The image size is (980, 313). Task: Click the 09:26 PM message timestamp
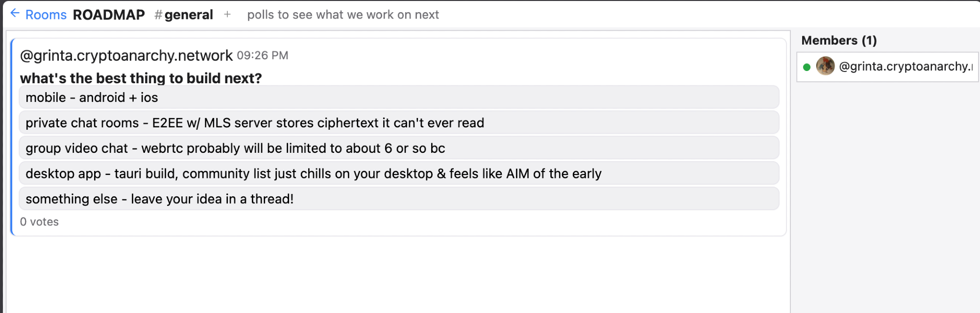[x=263, y=56]
